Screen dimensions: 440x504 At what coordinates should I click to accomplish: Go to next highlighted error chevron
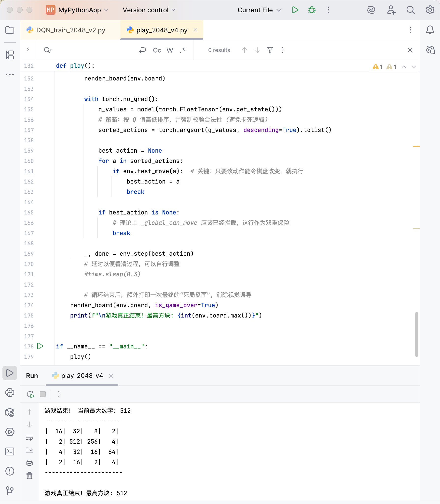[414, 67]
